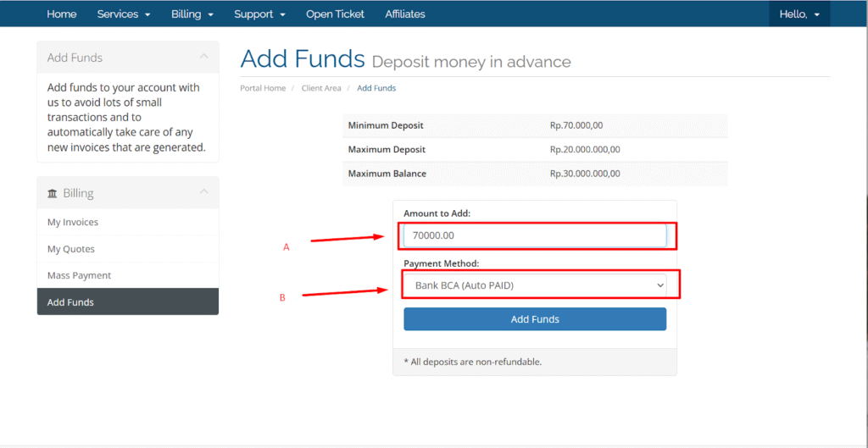Expand the Support dropdown menu
The width and height of the screenshot is (868, 448).
click(259, 14)
